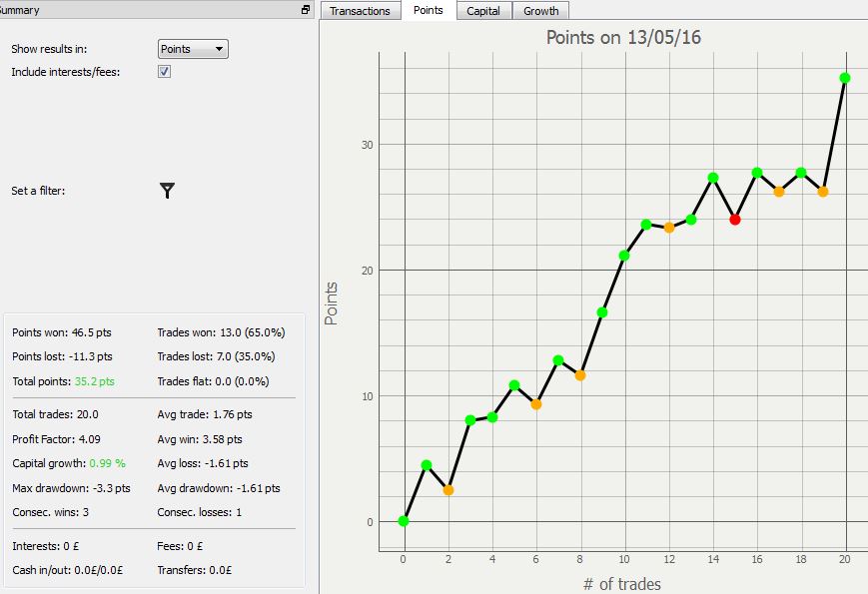
Task: Undock the Summary panel with float icon
Action: coord(305,9)
